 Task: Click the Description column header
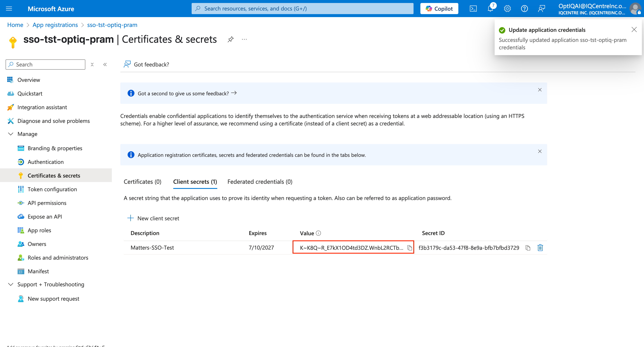coord(145,233)
